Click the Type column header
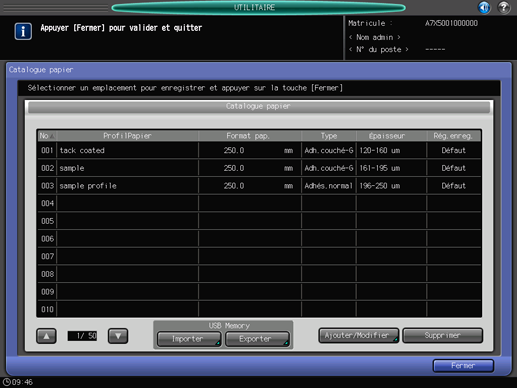The width and height of the screenshot is (517, 388). pos(329,136)
